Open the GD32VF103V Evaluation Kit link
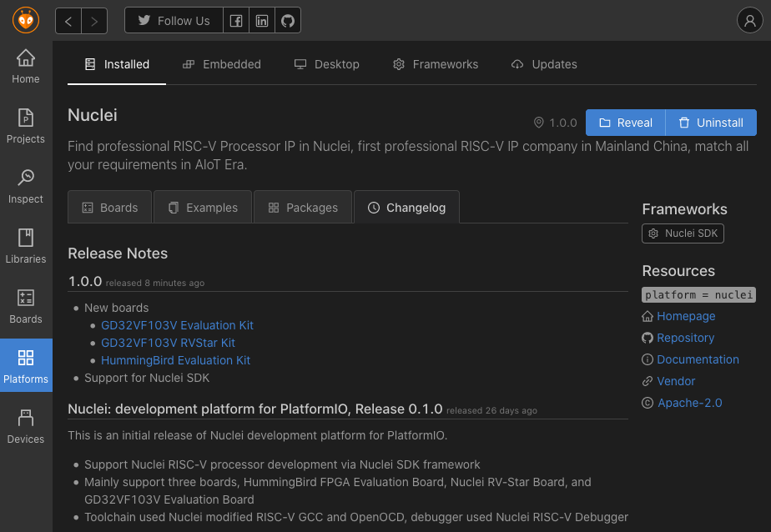The height and width of the screenshot is (532, 771). [x=177, y=325]
